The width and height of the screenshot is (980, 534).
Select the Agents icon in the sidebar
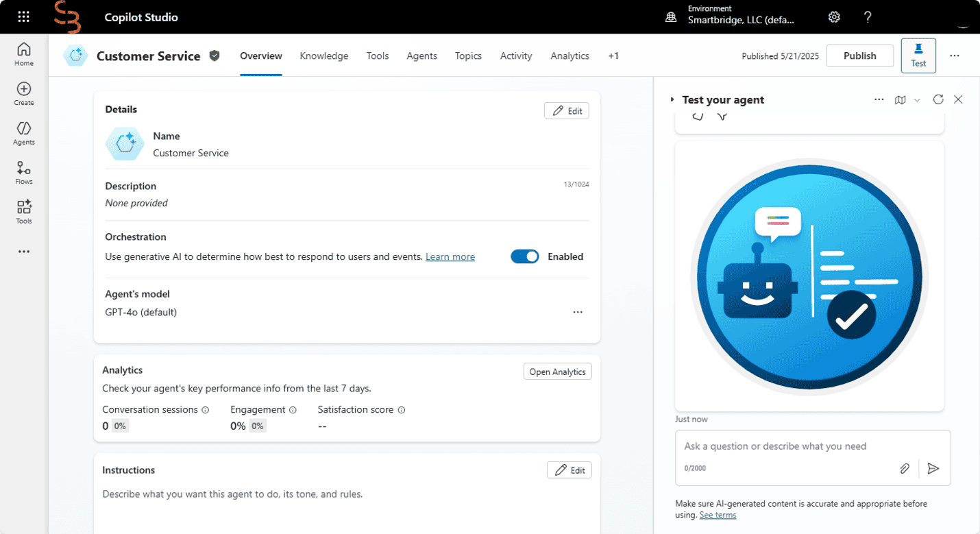point(23,132)
